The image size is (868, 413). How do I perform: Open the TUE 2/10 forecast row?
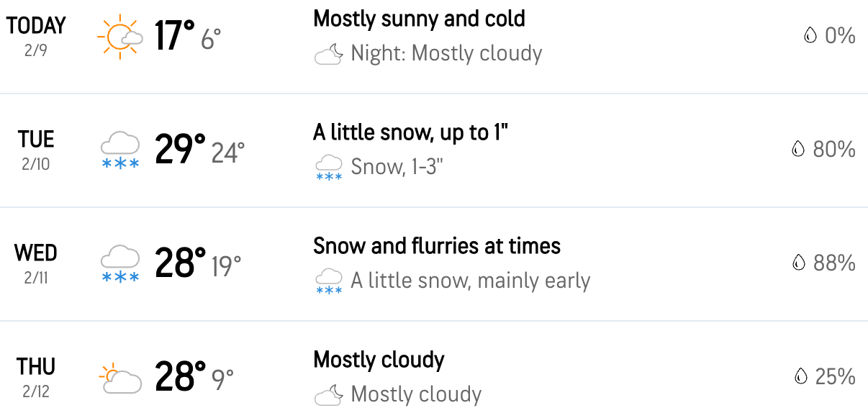coord(36,149)
